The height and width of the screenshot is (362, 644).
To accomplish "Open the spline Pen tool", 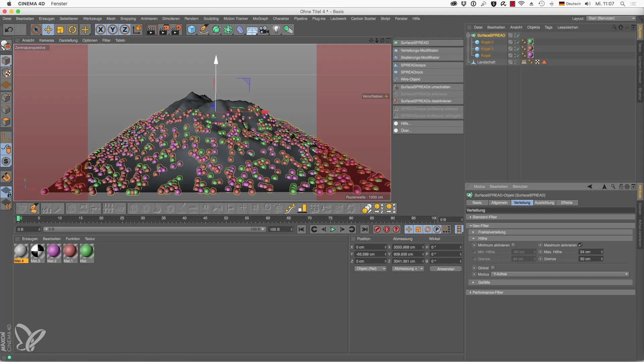I will 204,30.
